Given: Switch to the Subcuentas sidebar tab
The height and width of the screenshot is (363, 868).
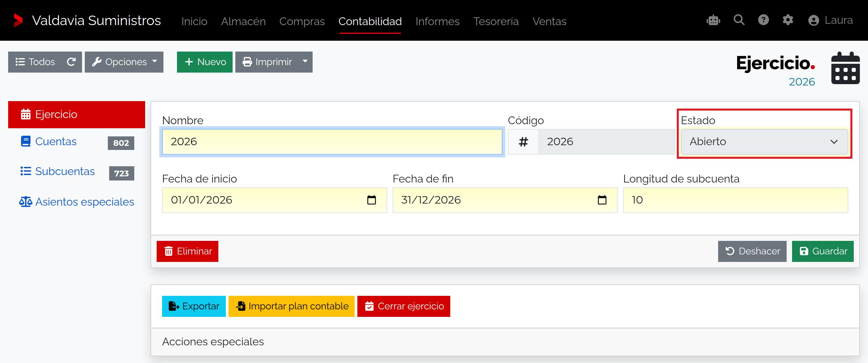Looking at the screenshot, I should 77,172.
